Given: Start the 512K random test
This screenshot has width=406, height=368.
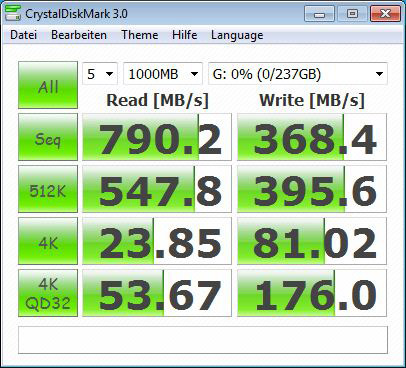Looking at the screenshot, I should (48, 189).
